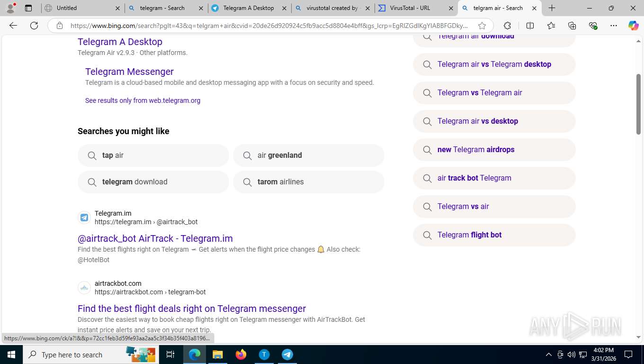Related search Telegram vs air

pos(494,207)
